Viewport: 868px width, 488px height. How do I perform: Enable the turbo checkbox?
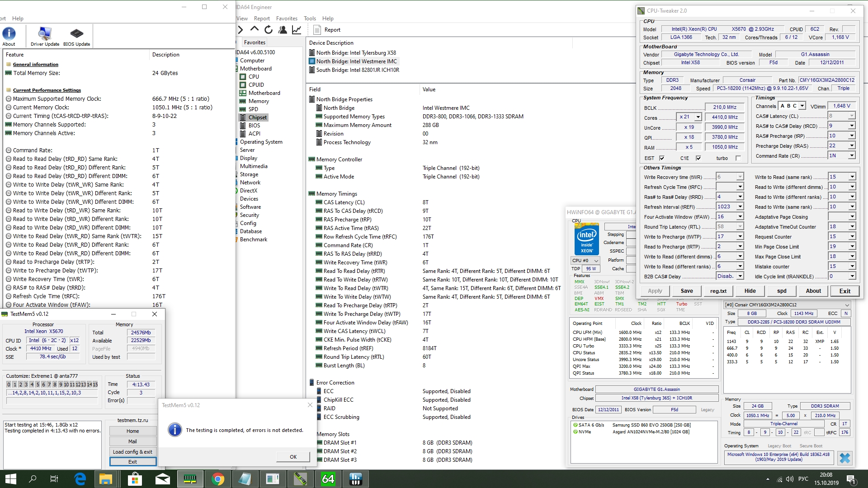738,158
